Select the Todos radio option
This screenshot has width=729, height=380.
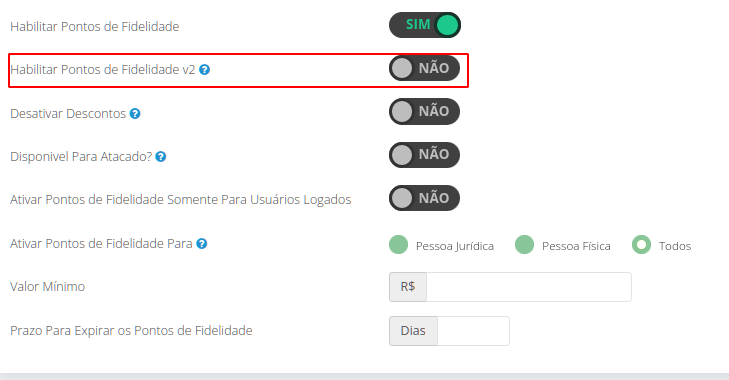641,245
